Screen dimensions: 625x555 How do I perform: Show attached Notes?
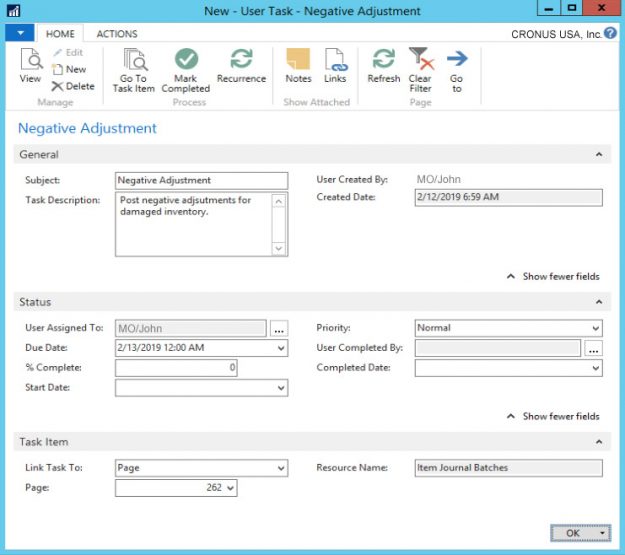tap(298, 66)
